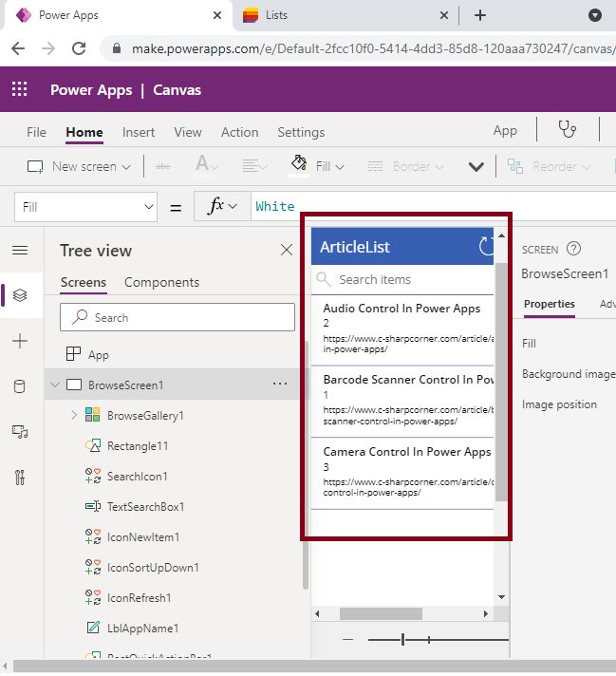The height and width of the screenshot is (676, 616).
Task: Click the Insert plus icon in sidebar
Action: click(x=20, y=341)
